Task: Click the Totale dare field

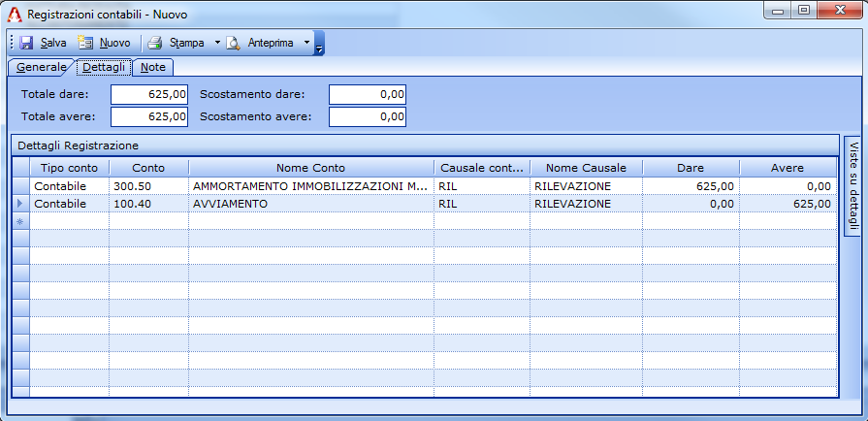Action: (x=149, y=94)
